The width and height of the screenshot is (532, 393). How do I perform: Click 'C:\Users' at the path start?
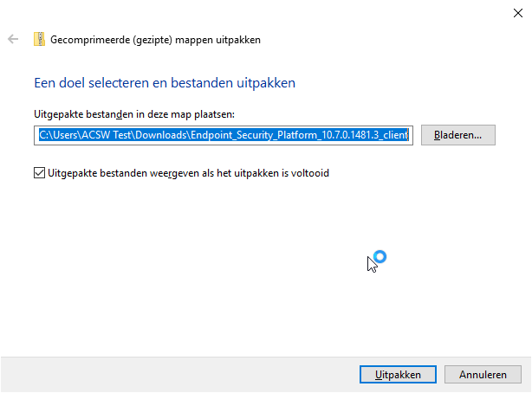coord(59,135)
